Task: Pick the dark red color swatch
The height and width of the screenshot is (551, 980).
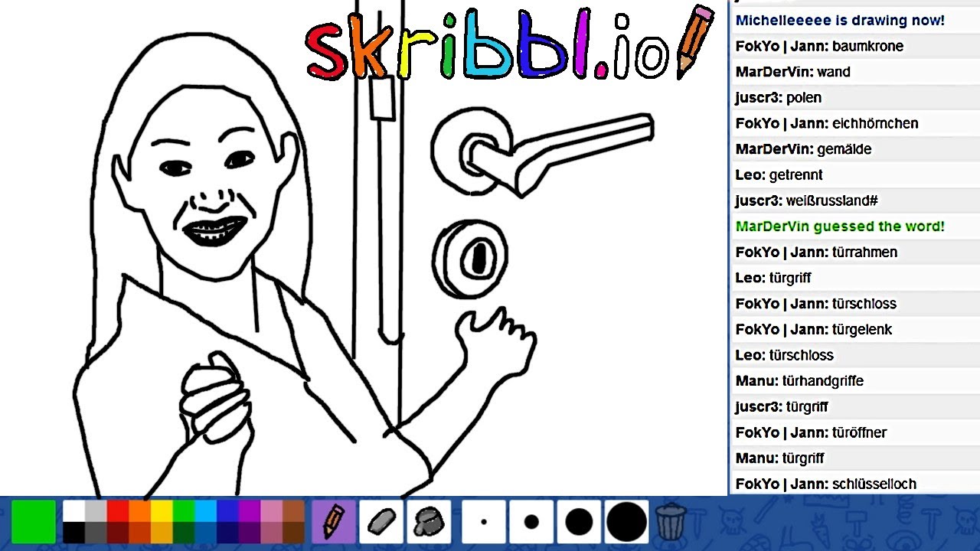Action: pos(118,533)
